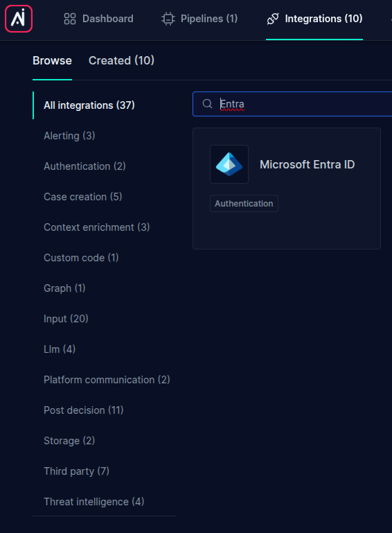Image resolution: width=392 pixels, height=533 pixels.
Task: Open the Integrations (10) tab
Action: pyautogui.click(x=314, y=19)
